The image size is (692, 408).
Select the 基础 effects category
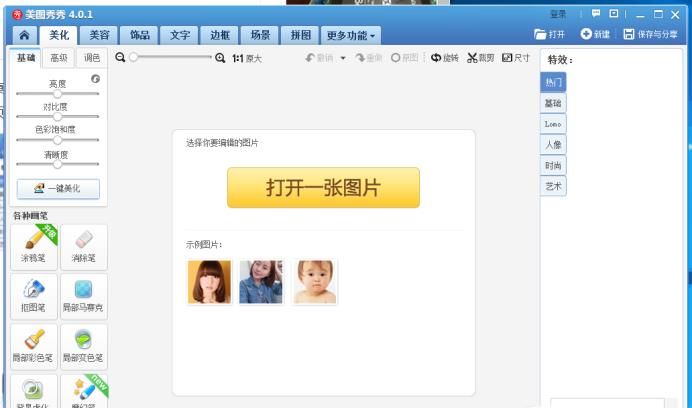click(x=553, y=103)
